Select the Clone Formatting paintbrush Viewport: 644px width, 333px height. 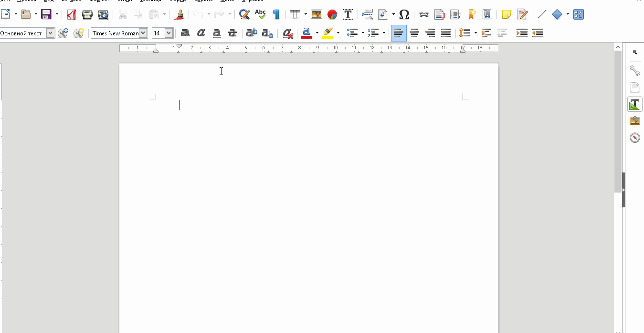coord(179,14)
